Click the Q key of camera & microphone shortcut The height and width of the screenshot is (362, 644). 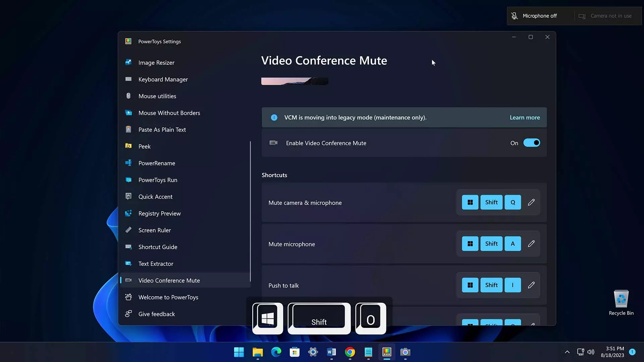click(513, 202)
